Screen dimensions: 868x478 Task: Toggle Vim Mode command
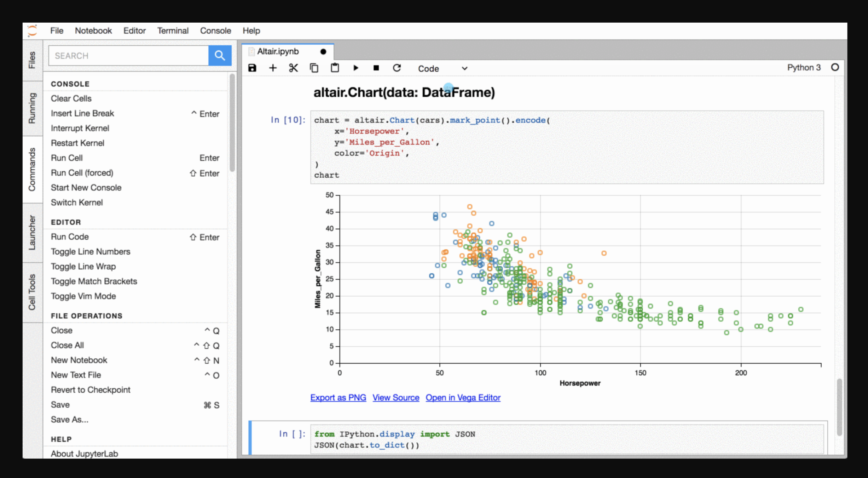coord(83,296)
